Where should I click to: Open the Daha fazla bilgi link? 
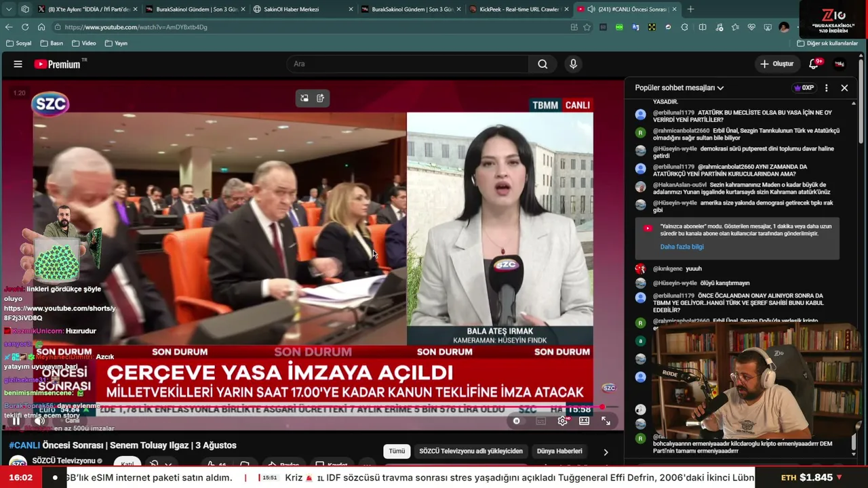click(682, 247)
